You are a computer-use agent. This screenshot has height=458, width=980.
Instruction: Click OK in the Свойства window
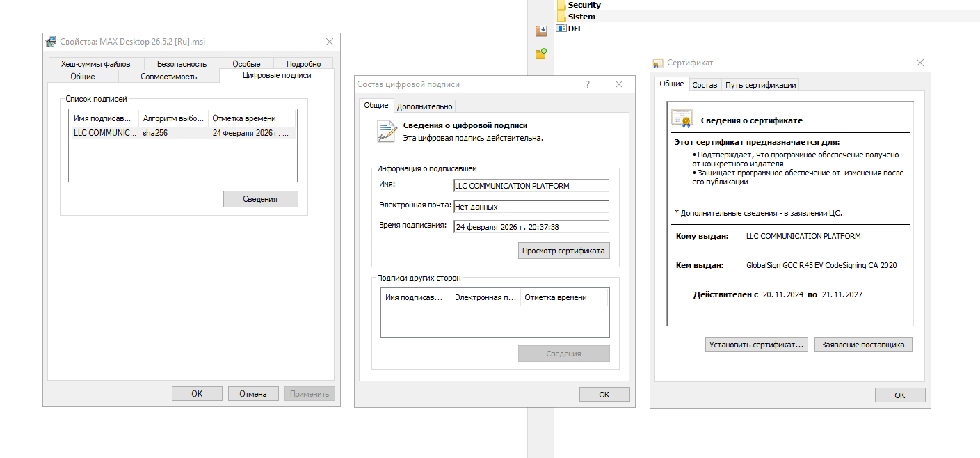pyautogui.click(x=197, y=394)
